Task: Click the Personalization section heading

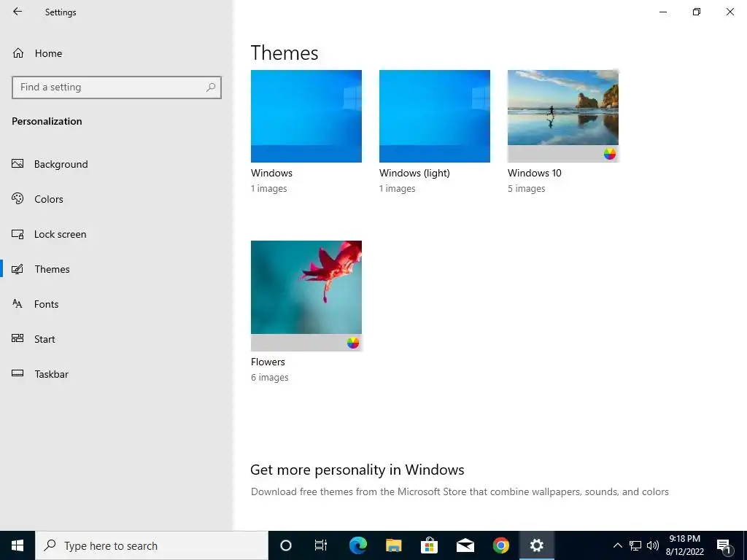Action: pyautogui.click(x=47, y=121)
